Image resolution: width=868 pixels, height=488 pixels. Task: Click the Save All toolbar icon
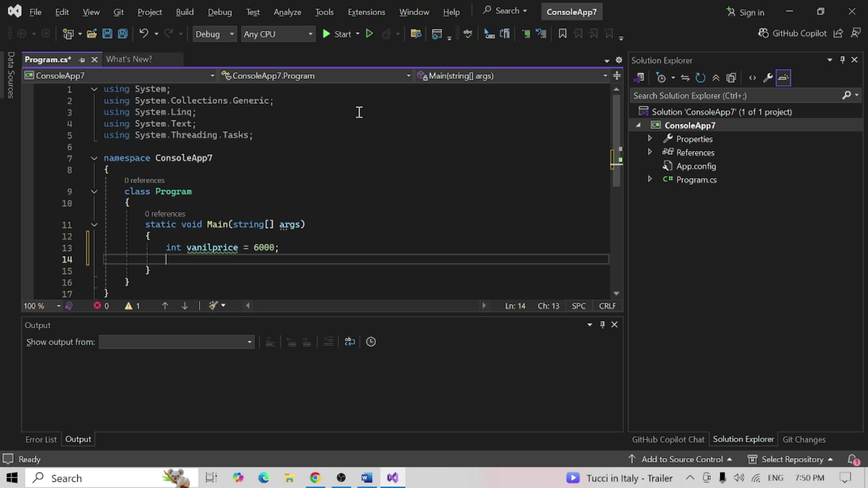123,33
